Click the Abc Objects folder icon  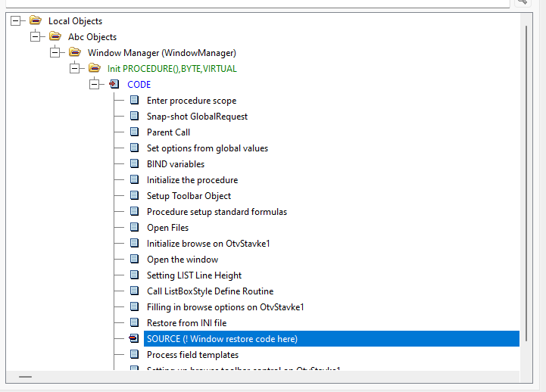55,37
